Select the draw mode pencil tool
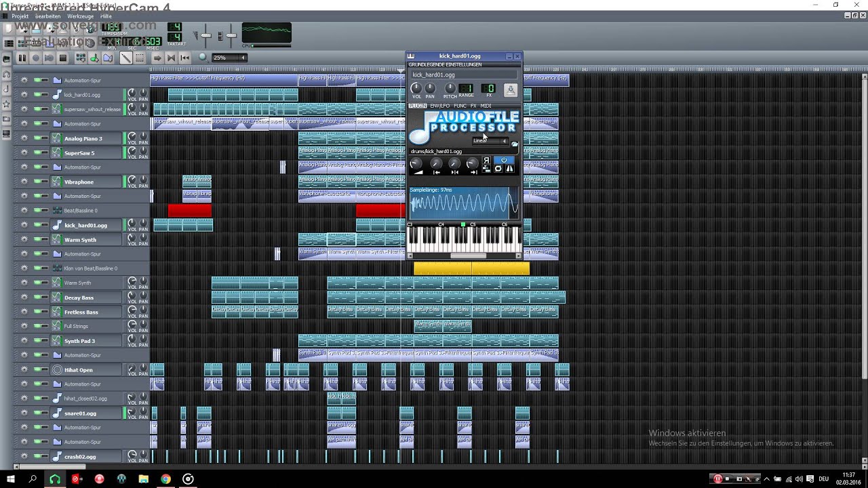Screen dimensions: 868x488 (x=126, y=58)
